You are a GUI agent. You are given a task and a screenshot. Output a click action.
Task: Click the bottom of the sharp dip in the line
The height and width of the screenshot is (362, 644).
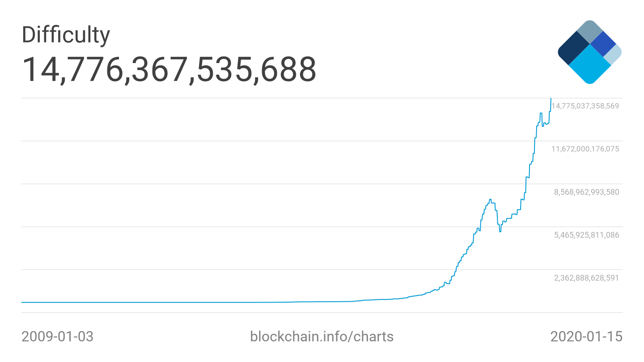[x=500, y=231]
